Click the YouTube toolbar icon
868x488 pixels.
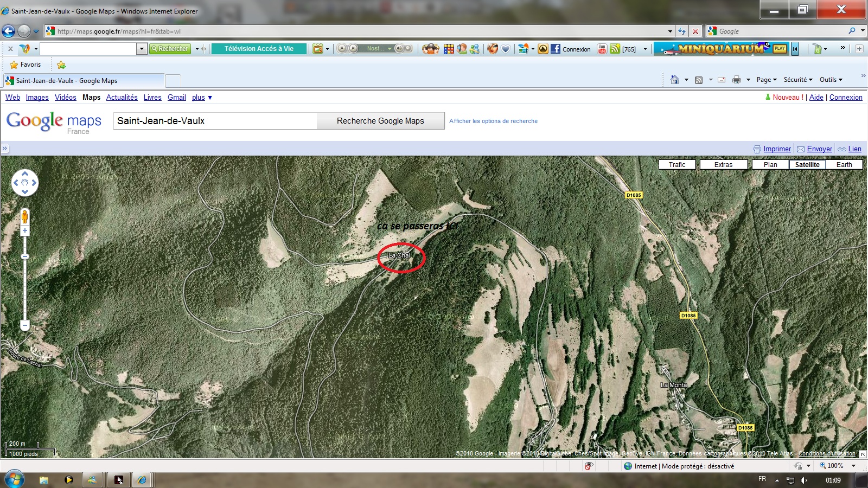pos(602,49)
